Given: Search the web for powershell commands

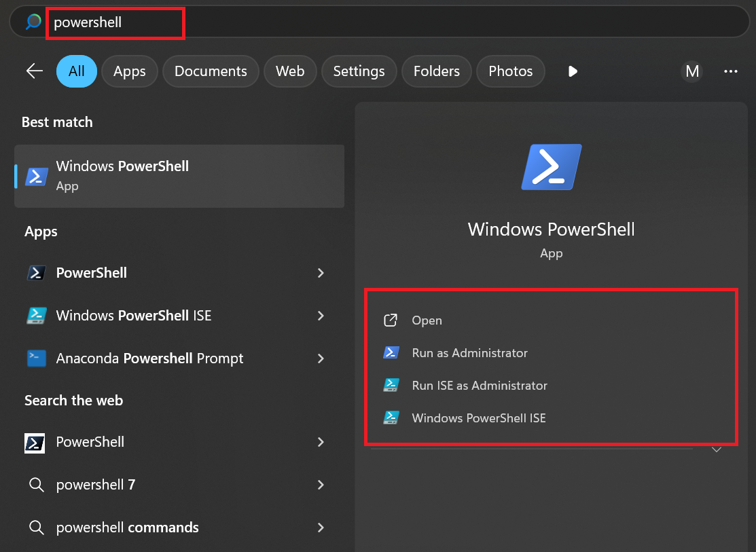Looking at the screenshot, I should coord(179,528).
